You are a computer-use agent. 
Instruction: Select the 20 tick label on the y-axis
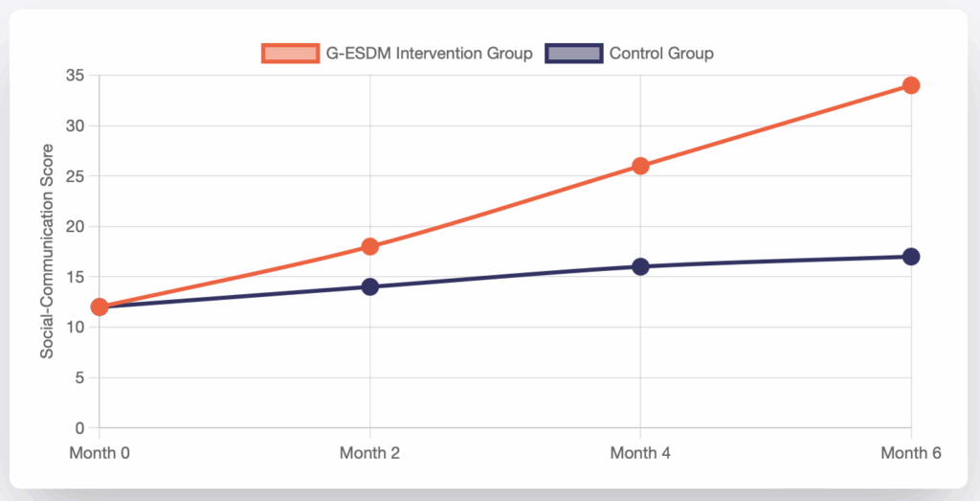[77, 227]
